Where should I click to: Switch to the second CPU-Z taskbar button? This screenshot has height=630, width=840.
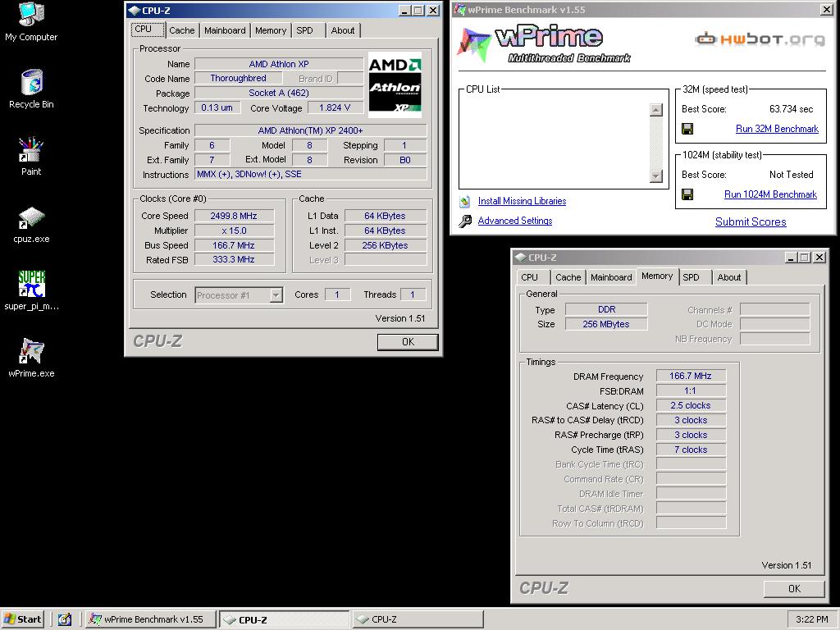pos(418,619)
